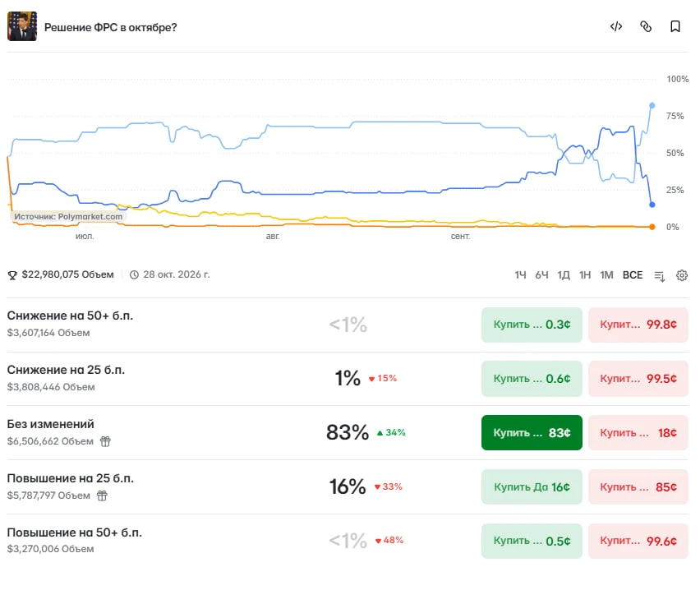Screen dimensions: 700x590
Task: Click the Купить Да 16¢ button
Action: click(x=532, y=486)
